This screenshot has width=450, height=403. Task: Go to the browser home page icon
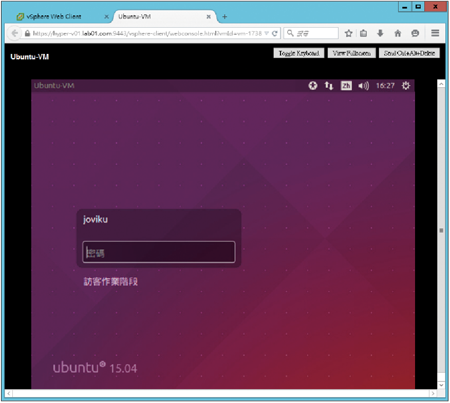pos(398,33)
